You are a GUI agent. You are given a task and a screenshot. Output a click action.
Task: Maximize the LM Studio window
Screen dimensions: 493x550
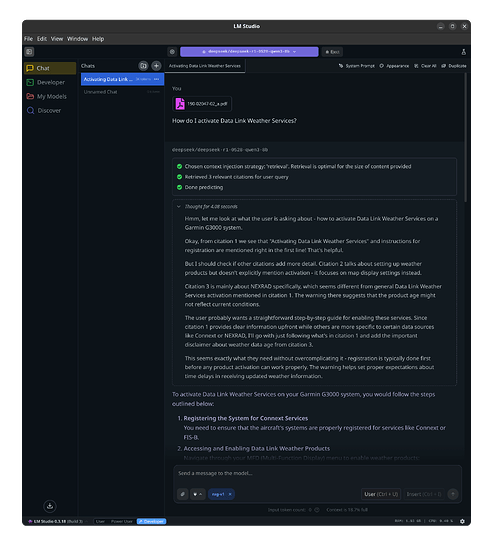(453, 26)
